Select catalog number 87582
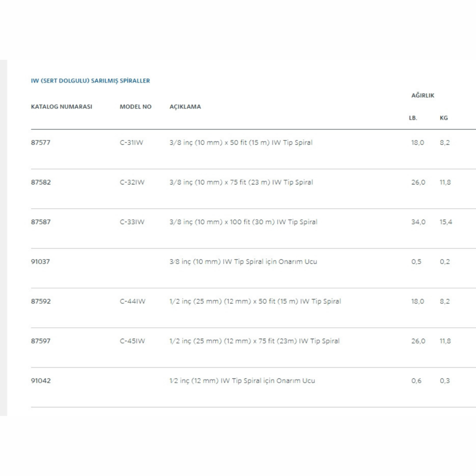Viewport: 476px width, 476px height. click(x=41, y=182)
